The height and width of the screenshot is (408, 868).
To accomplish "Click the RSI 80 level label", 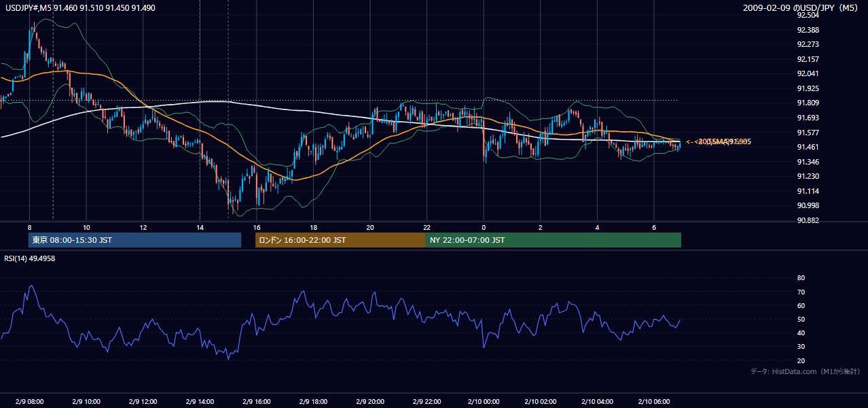I will click(x=801, y=278).
